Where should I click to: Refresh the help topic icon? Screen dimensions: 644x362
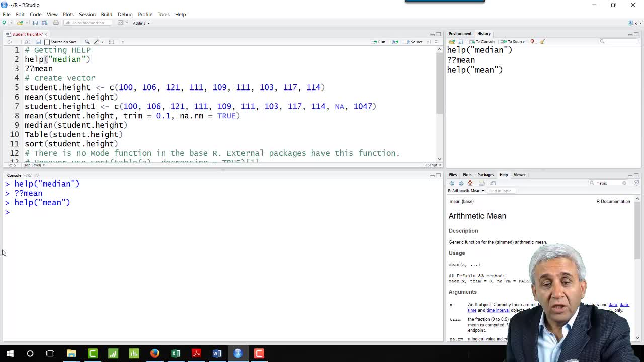click(x=636, y=183)
